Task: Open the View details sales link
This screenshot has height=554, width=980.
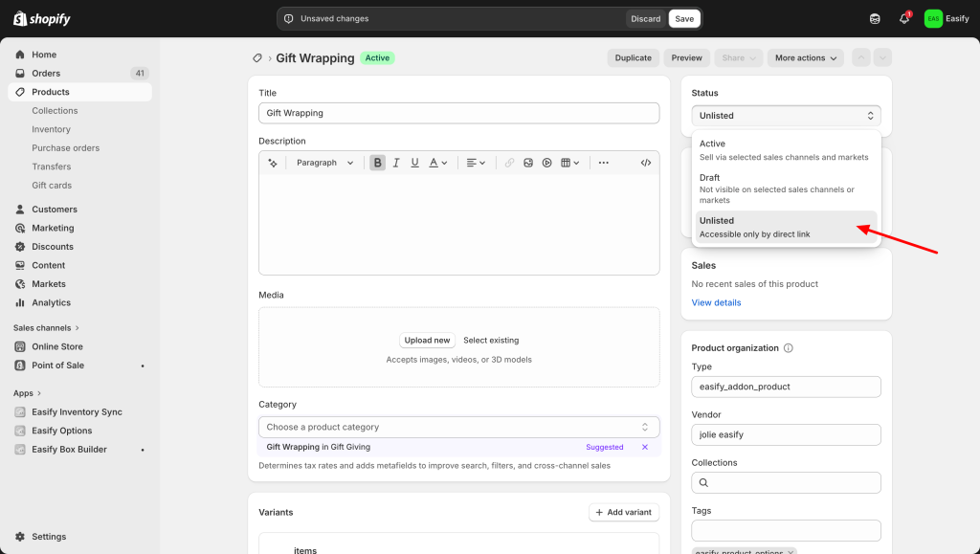Action: pos(716,302)
